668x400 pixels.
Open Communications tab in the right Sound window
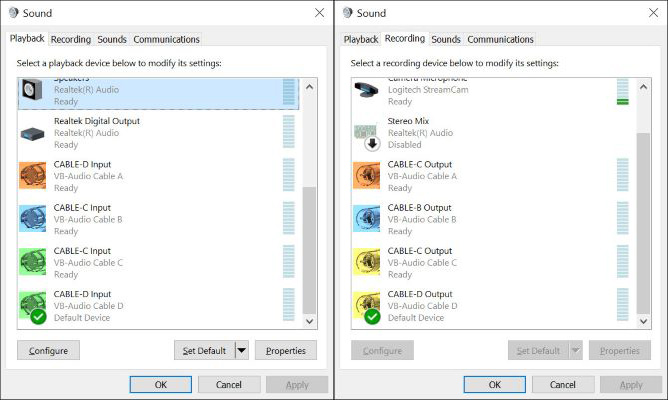[500, 39]
